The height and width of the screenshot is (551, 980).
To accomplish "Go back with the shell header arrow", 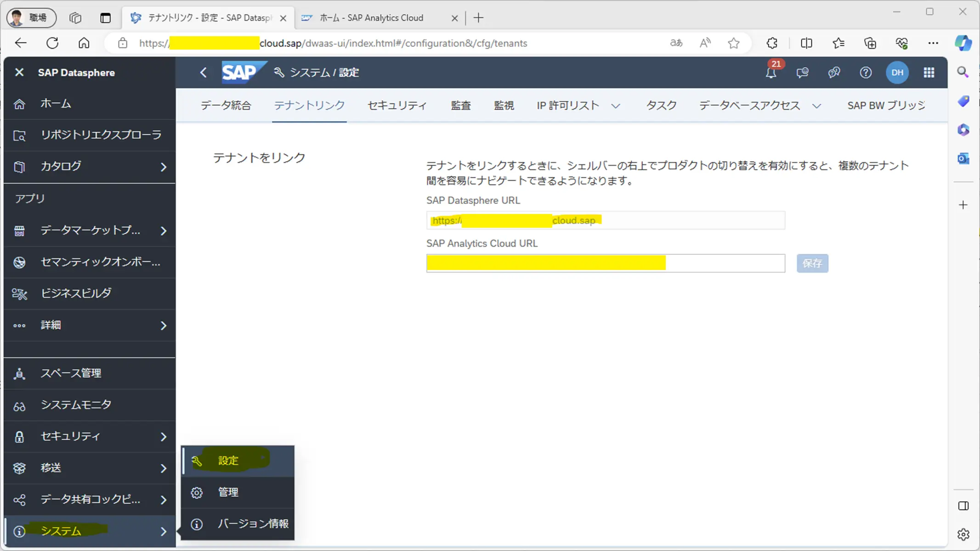I will pyautogui.click(x=203, y=73).
